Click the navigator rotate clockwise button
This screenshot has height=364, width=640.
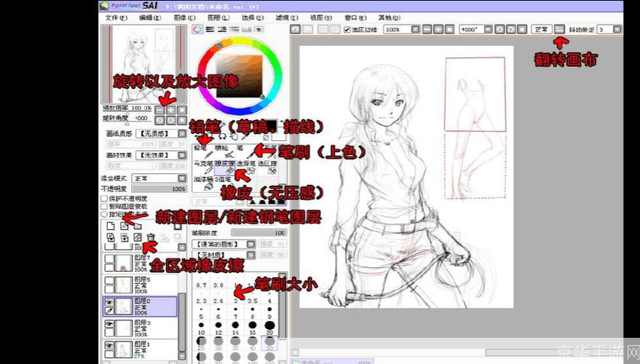tap(170, 120)
